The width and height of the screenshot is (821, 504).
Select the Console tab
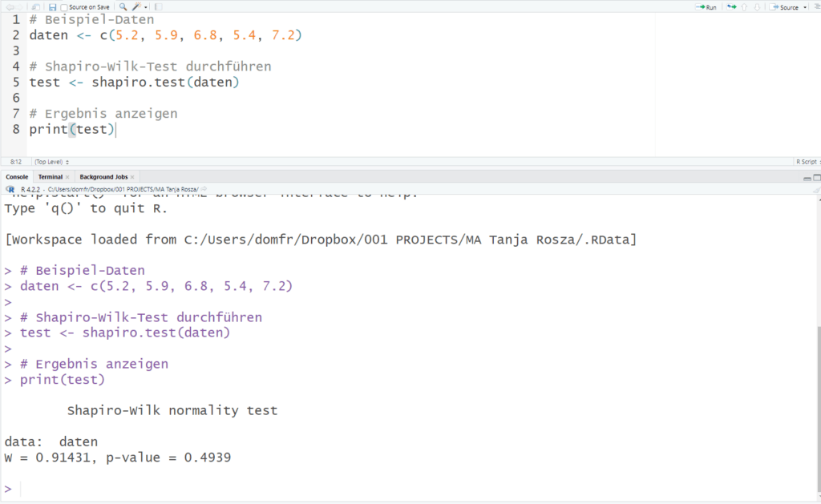(x=17, y=176)
